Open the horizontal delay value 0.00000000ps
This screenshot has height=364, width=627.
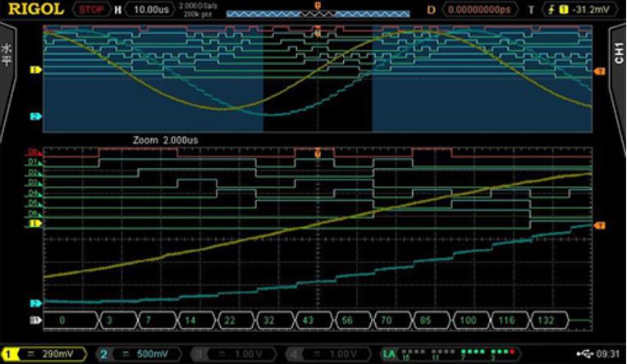pos(481,10)
